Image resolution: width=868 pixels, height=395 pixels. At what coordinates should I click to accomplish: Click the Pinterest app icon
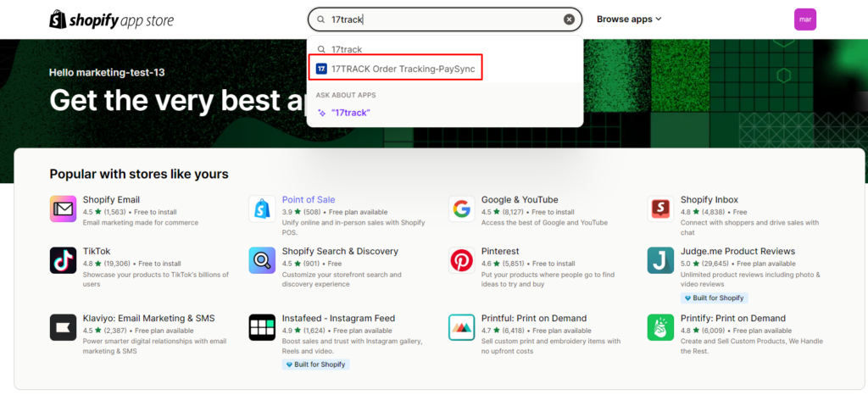462,260
